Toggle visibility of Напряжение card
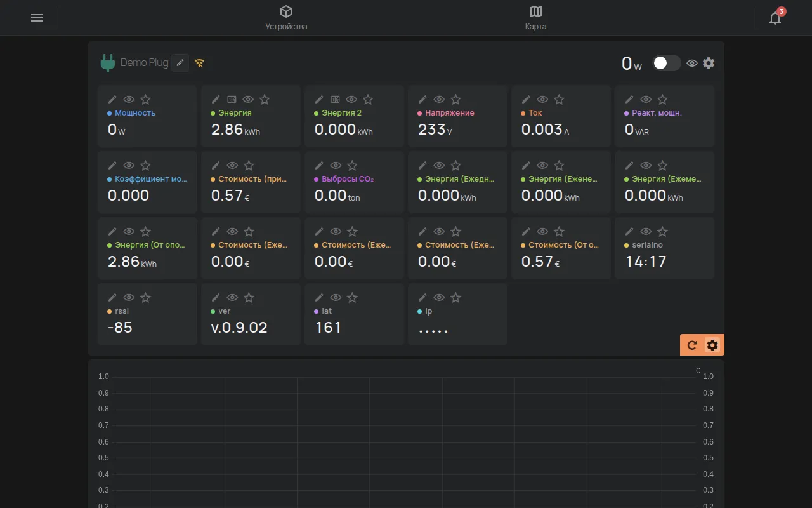Screen dimensions: 812x508 [439, 99]
